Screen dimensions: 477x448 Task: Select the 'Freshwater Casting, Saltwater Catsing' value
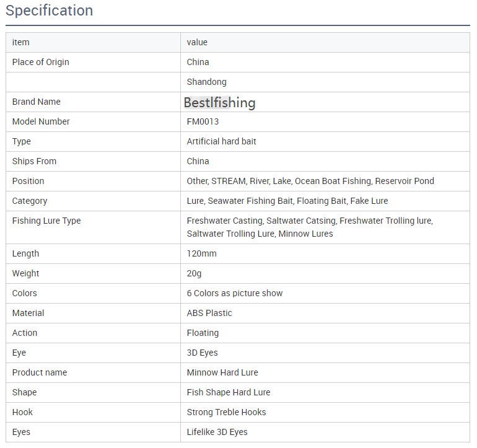click(x=310, y=227)
